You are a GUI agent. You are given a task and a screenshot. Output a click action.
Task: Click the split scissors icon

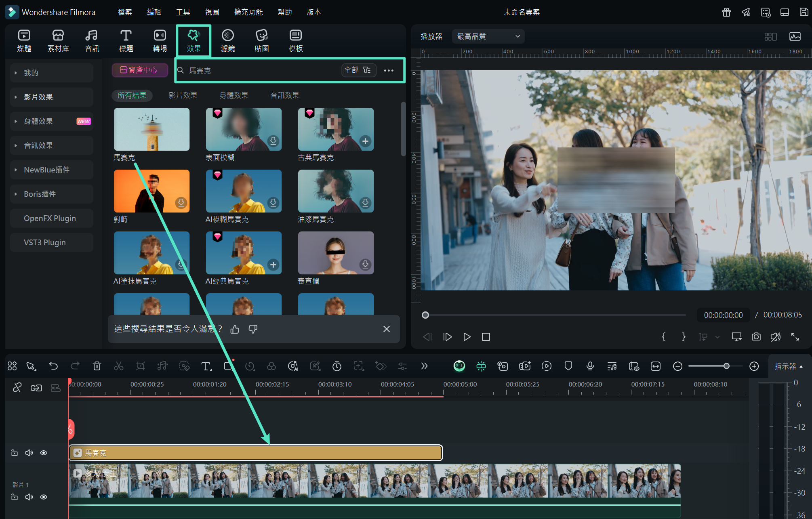tap(119, 366)
